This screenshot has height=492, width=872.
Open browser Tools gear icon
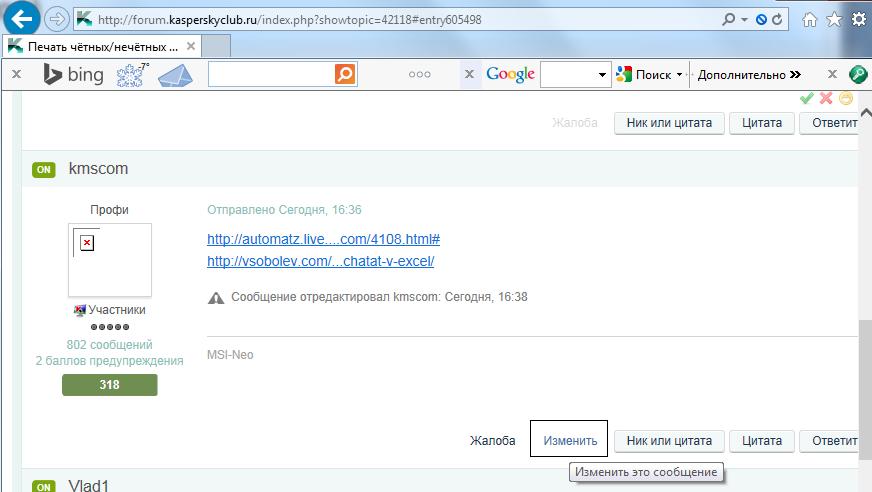pyautogui.click(x=859, y=19)
